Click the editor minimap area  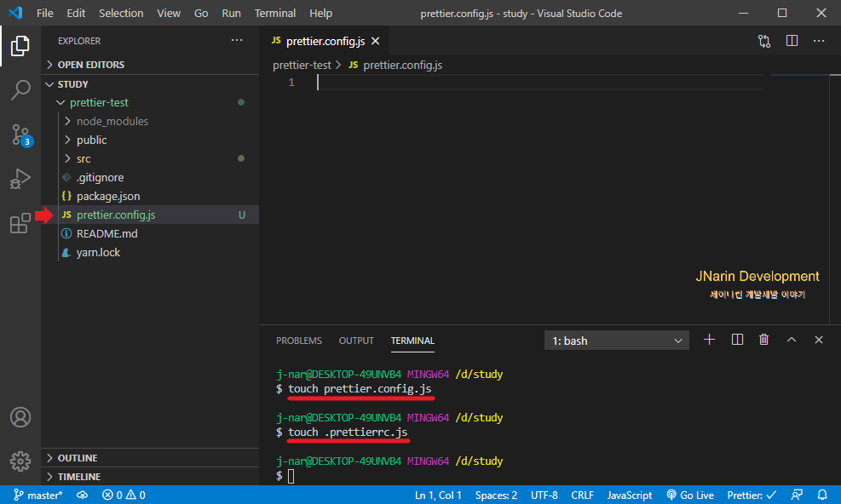tap(799, 198)
